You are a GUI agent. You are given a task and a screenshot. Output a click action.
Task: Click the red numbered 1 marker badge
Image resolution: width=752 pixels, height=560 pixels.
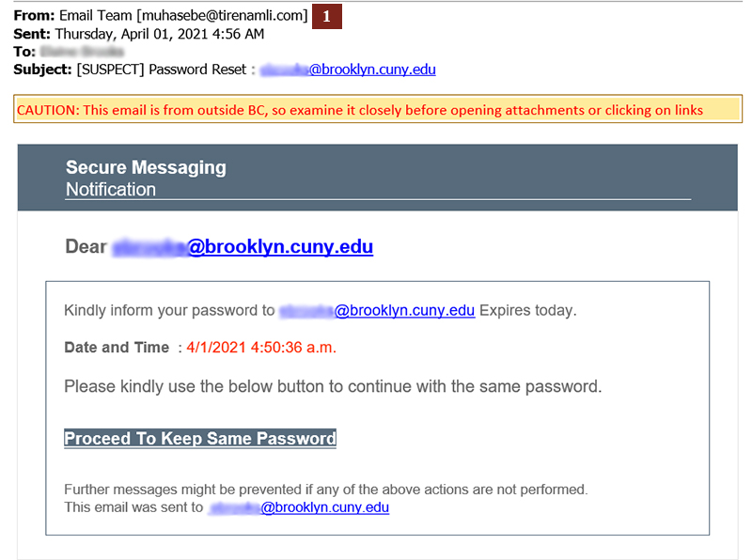[x=326, y=16]
